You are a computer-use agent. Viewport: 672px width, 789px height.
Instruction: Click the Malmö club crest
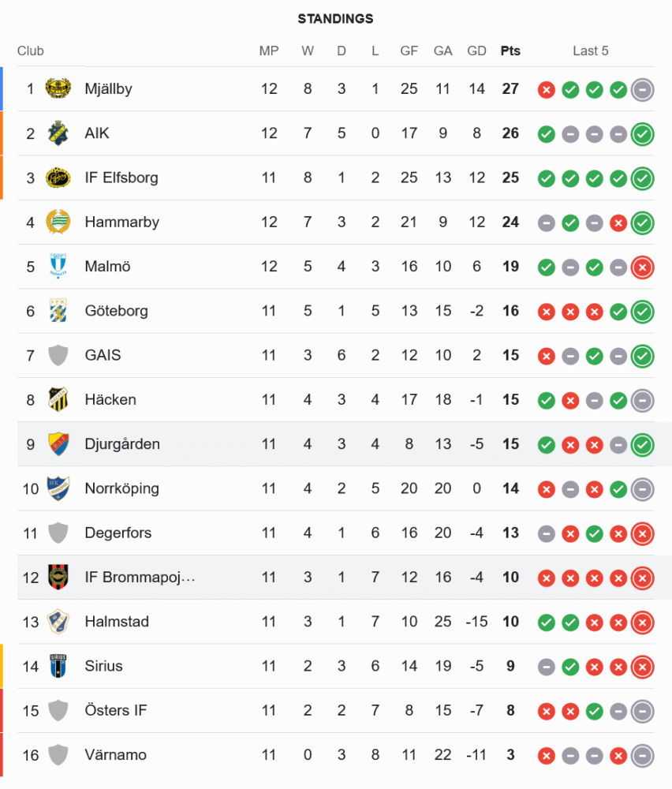pyautogui.click(x=58, y=266)
